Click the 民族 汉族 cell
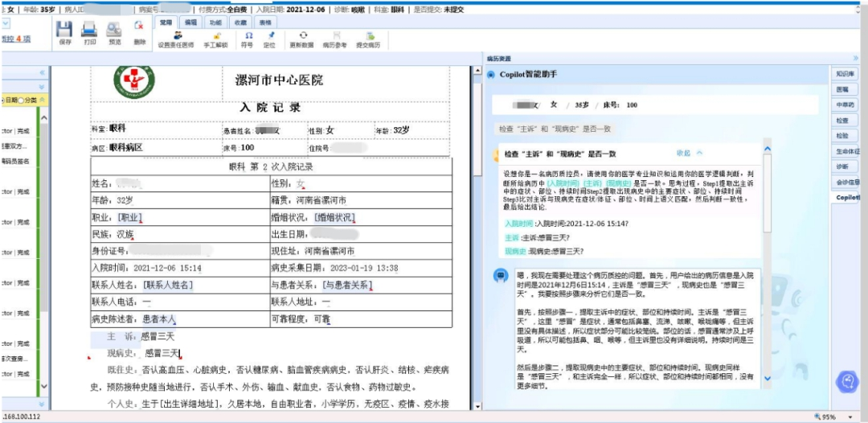The image size is (868, 423). tap(181, 234)
